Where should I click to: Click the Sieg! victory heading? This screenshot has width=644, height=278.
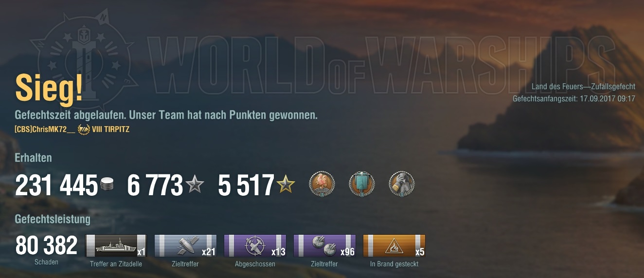pos(49,89)
